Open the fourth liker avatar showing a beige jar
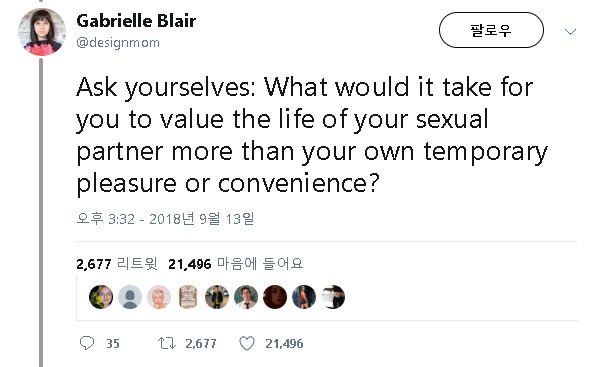Screen dimensions: 594x367 (x=188, y=297)
